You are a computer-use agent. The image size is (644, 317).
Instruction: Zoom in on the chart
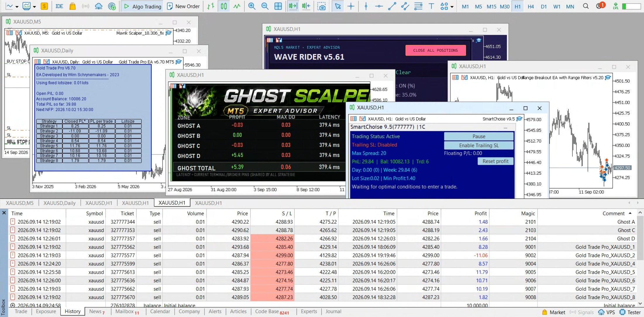click(x=252, y=6)
